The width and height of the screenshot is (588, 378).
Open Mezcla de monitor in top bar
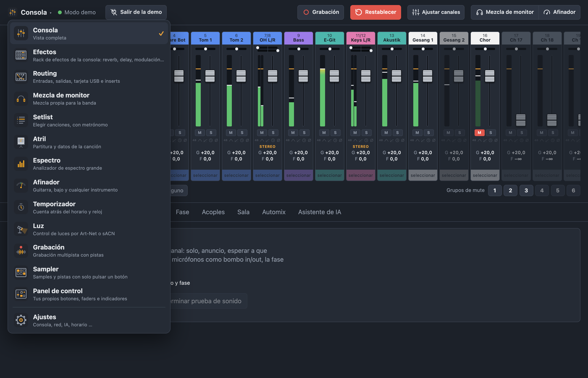point(505,12)
